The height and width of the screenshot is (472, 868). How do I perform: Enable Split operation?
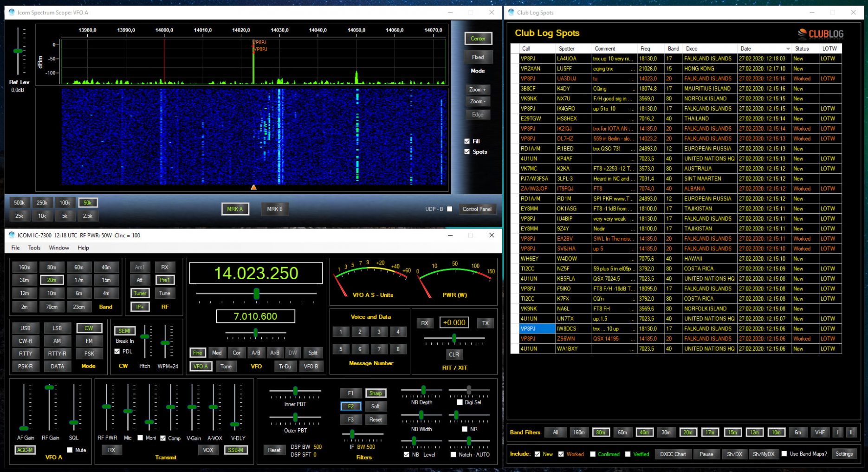click(313, 353)
